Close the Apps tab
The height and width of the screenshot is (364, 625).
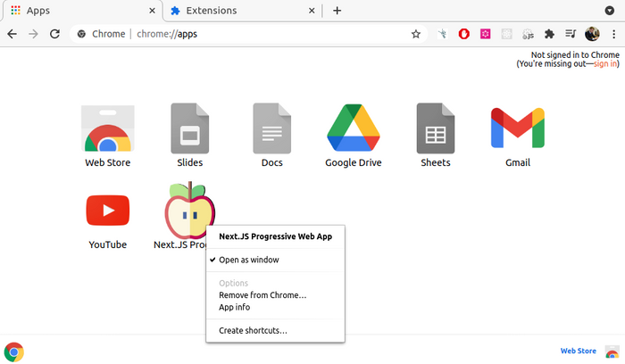(152, 11)
